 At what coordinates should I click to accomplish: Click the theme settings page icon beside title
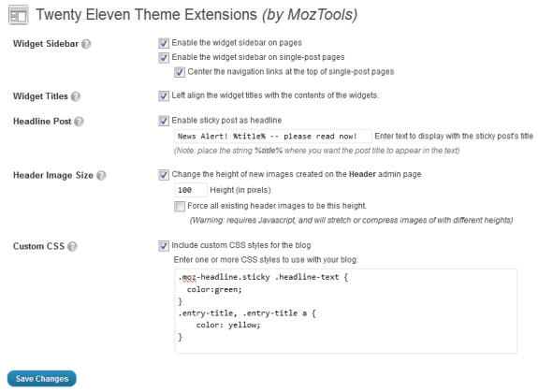coord(18,15)
